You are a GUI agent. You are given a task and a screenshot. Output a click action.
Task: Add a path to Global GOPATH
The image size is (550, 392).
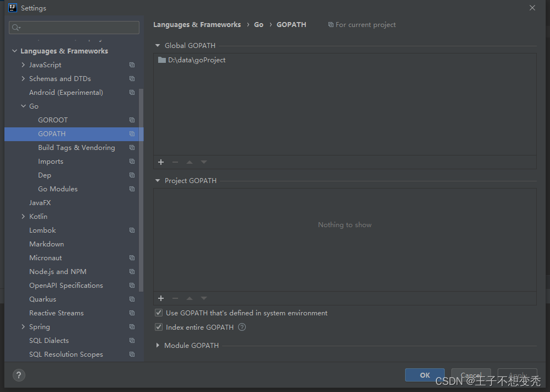click(161, 162)
